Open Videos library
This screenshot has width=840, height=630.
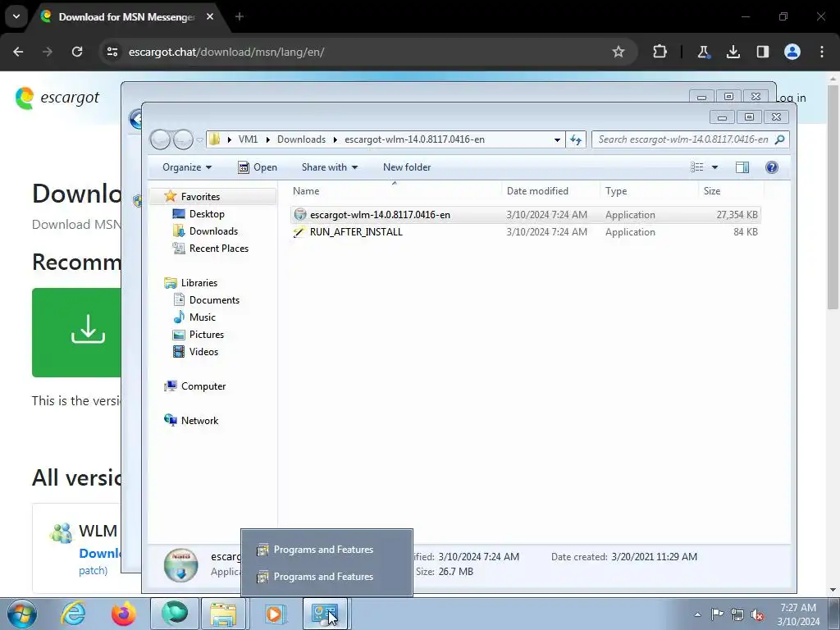203,351
